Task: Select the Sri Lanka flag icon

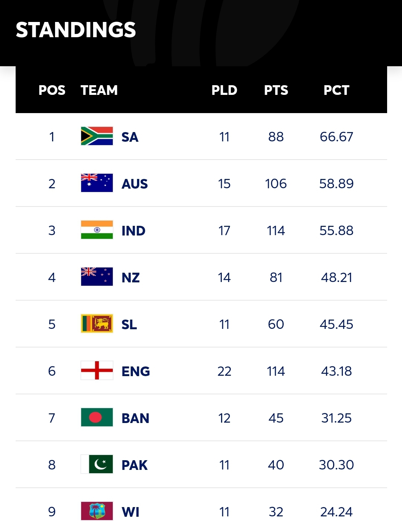Action: coord(97,324)
